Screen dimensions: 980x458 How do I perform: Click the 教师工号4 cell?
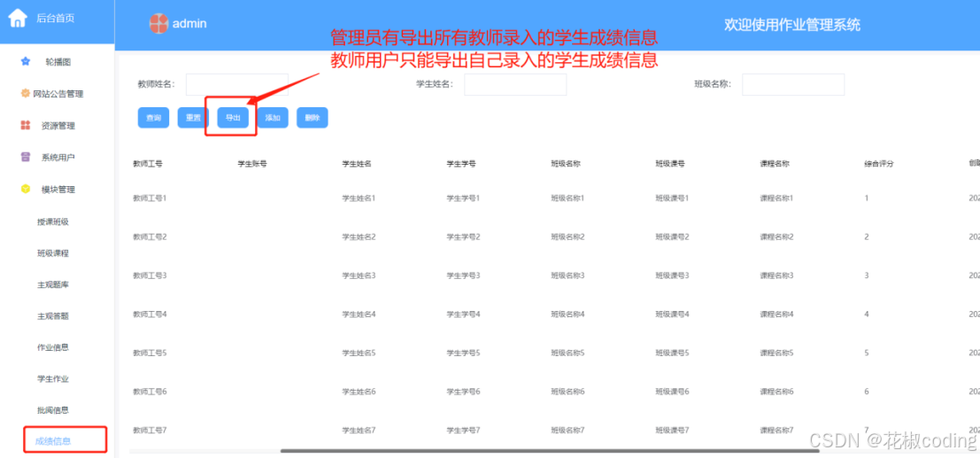coord(150,314)
